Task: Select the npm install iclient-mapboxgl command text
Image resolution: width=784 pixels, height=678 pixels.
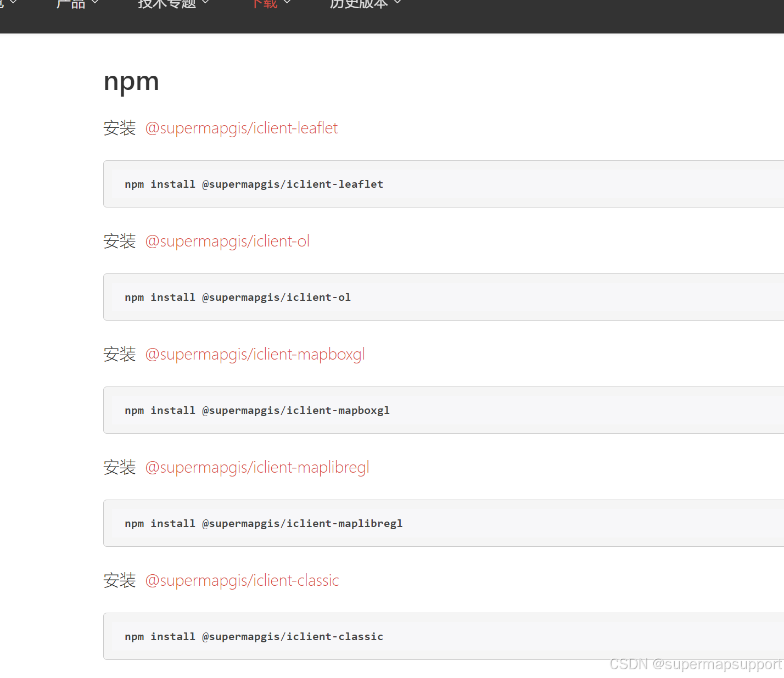Action: 257,410
